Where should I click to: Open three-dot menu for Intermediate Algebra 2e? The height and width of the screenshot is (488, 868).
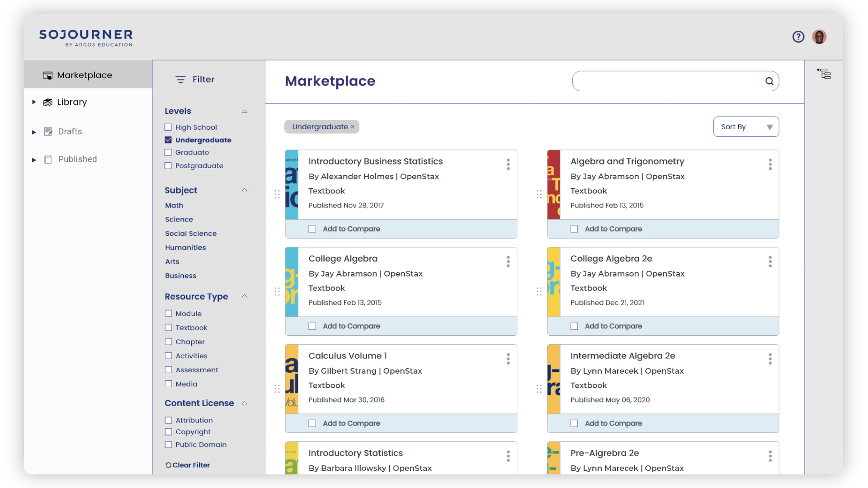click(x=770, y=359)
